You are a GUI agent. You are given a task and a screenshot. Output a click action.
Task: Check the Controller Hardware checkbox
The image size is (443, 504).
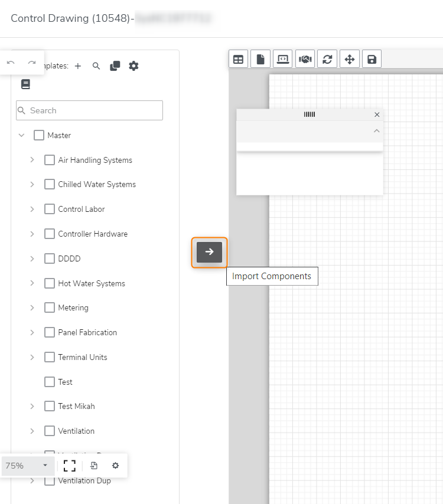click(x=50, y=234)
